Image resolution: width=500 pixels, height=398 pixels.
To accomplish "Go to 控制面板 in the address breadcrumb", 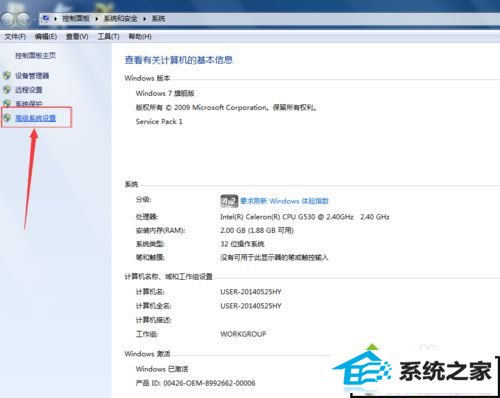I will click(x=76, y=19).
